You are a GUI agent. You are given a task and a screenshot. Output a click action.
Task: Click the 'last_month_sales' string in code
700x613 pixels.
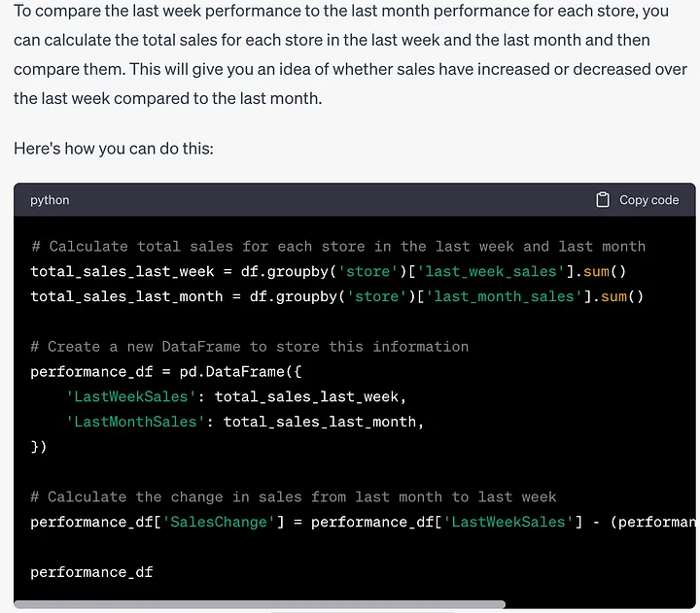coord(504,296)
